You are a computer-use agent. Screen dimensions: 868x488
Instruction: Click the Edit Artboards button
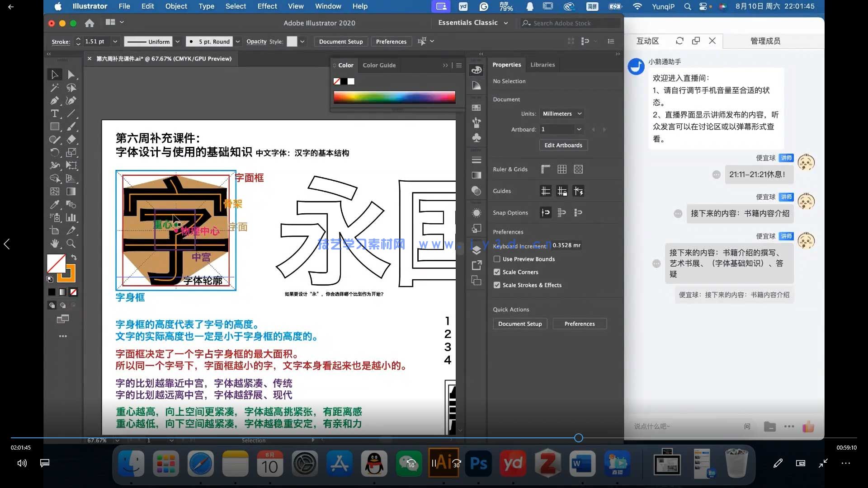tap(563, 145)
